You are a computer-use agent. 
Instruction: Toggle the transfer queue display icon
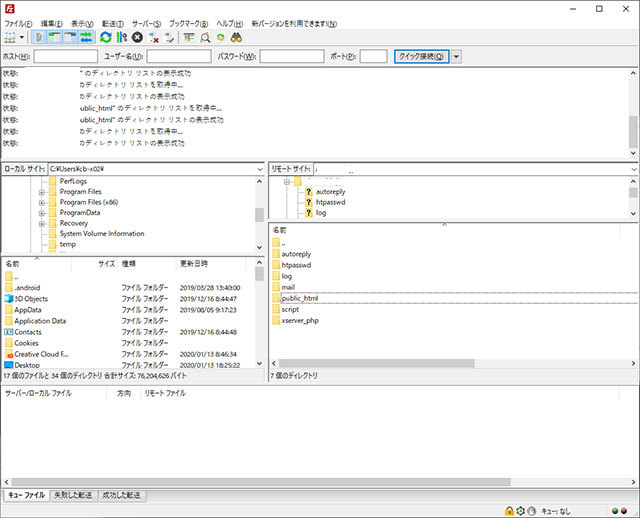[x=86, y=38]
